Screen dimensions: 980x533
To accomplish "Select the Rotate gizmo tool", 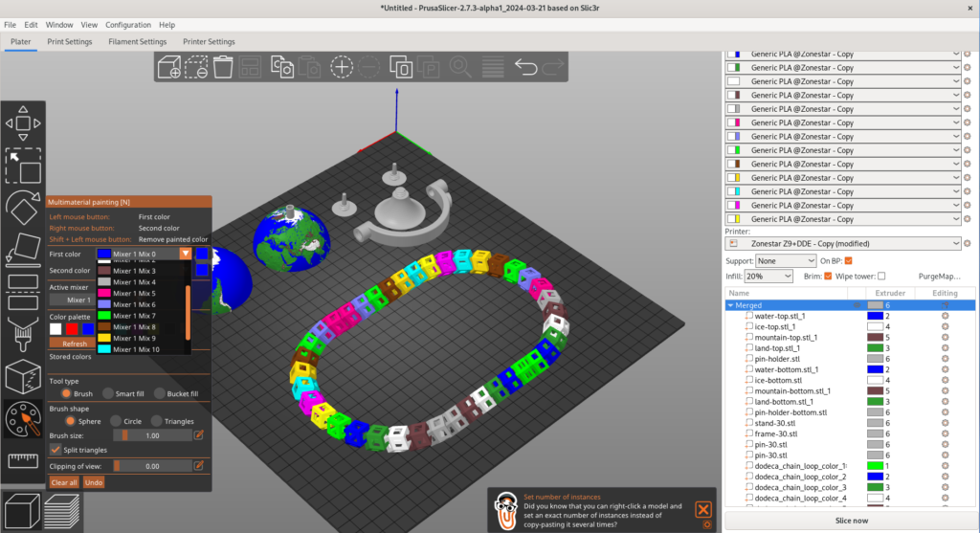I will [x=23, y=208].
